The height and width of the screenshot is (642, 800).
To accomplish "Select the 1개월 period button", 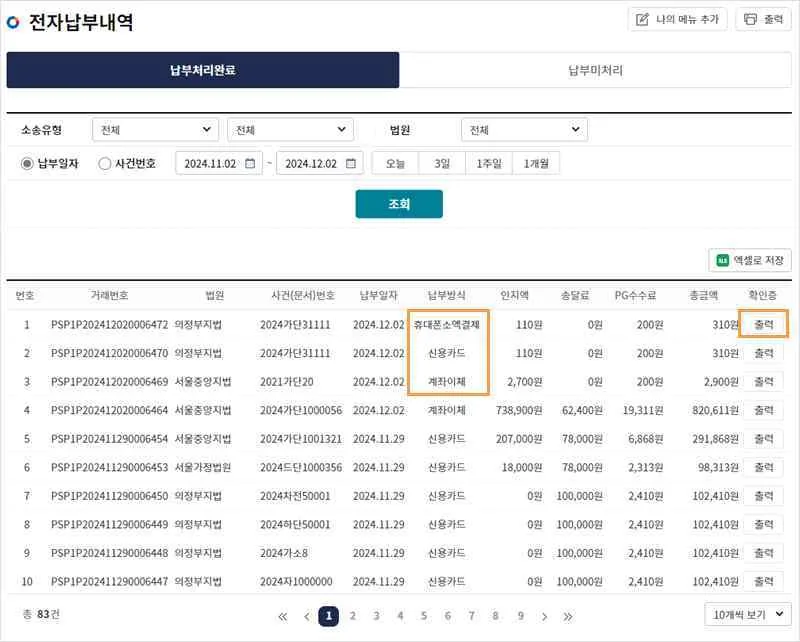I will pyautogui.click(x=536, y=163).
